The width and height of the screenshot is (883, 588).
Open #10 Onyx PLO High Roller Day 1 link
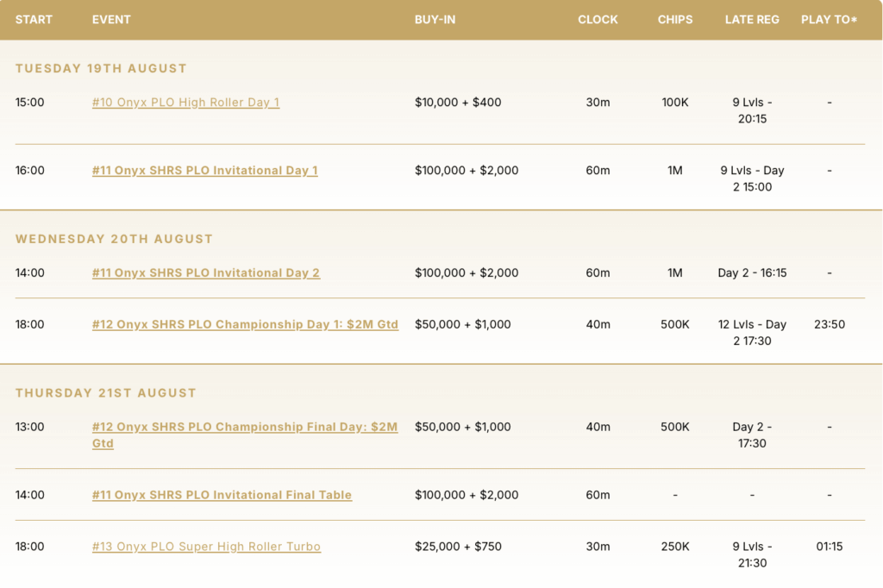click(185, 103)
